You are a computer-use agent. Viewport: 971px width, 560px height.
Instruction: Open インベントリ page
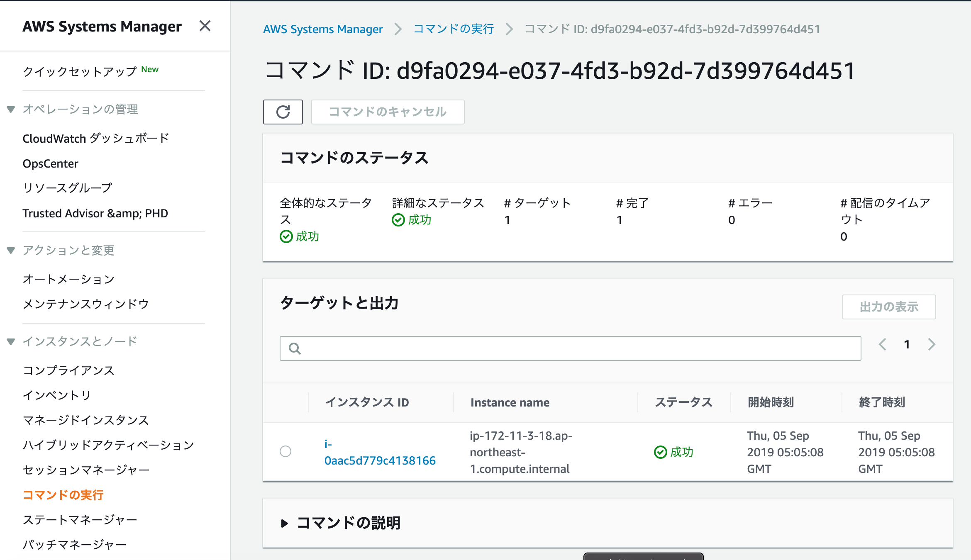56,395
